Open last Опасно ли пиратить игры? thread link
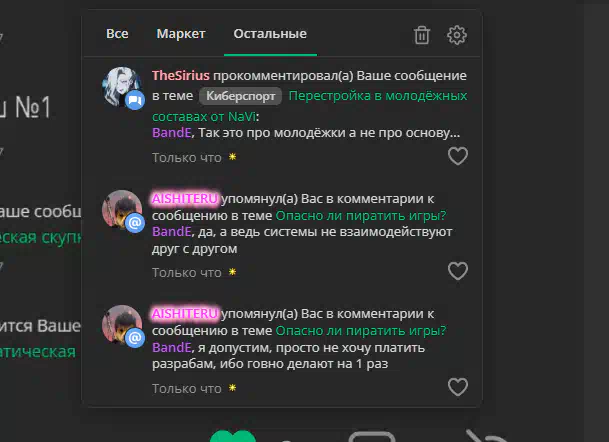609x442 pixels. pyautogui.click(x=361, y=331)
